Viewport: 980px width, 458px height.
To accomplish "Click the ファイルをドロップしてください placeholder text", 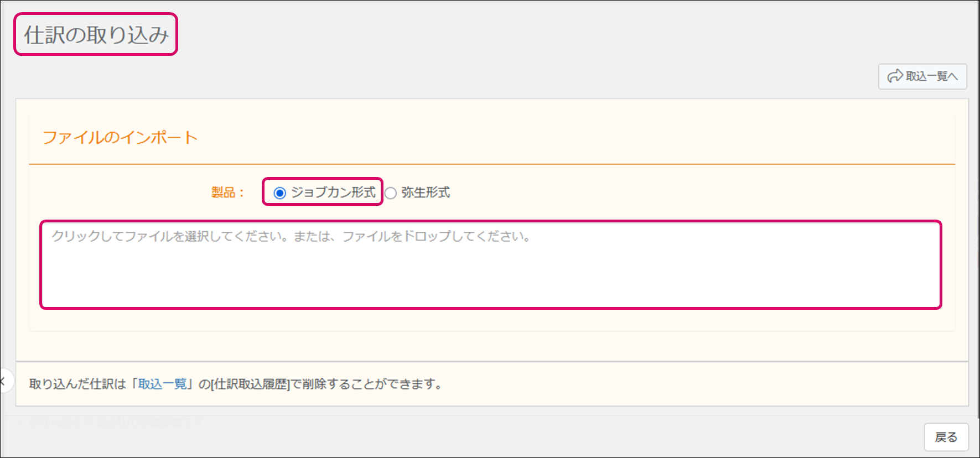I will coord(437,237).
